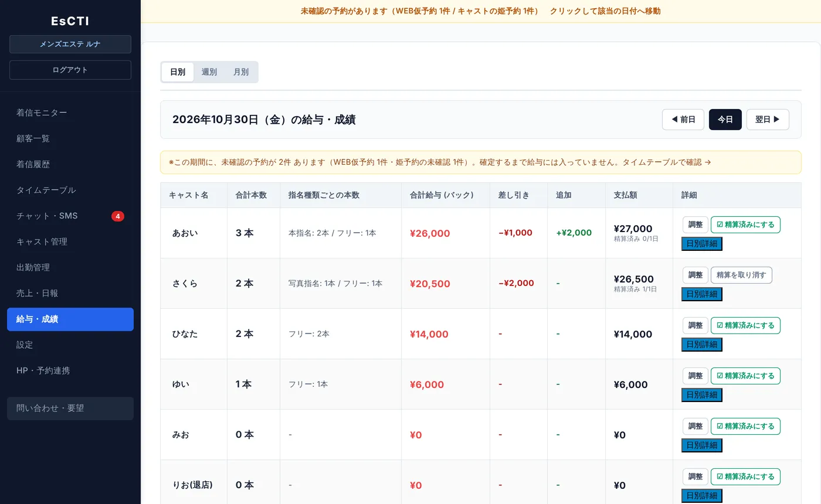The height and width of the screenshot is (504, 821).
Task: Open 日別詳細 for ゆい
Action: (702, 395)
